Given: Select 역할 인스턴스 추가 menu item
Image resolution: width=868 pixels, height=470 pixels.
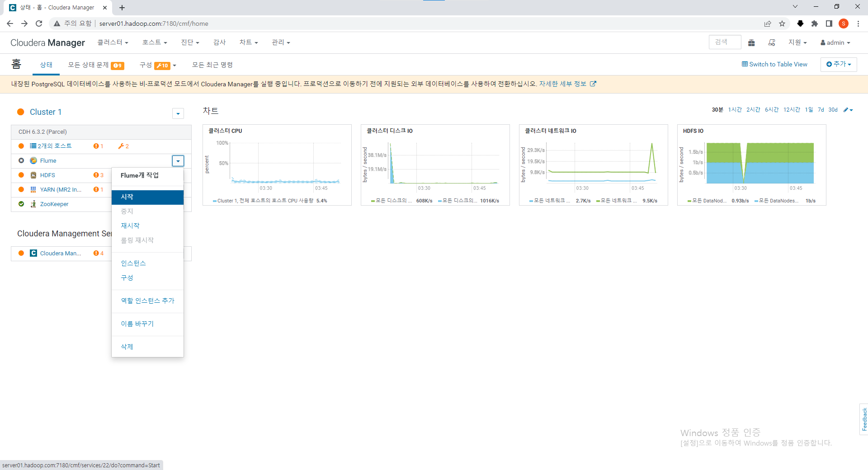Looking at the screenshot, I should pyautogui.click(x=147, y=301).
